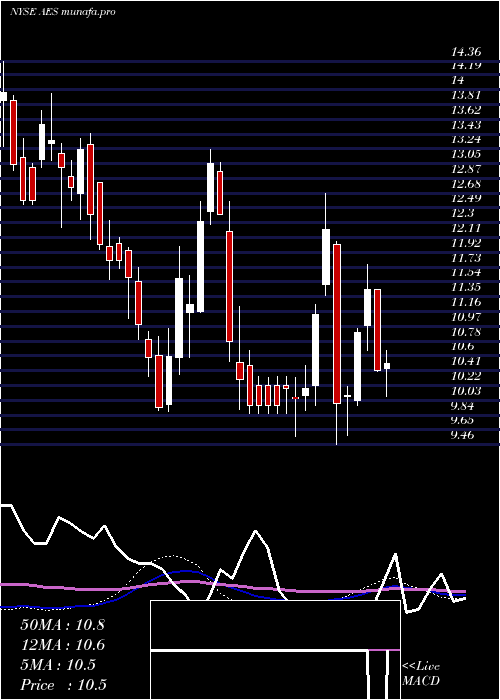Click the 12.49 price axis label
500x700 pixels.
point(466,198)
